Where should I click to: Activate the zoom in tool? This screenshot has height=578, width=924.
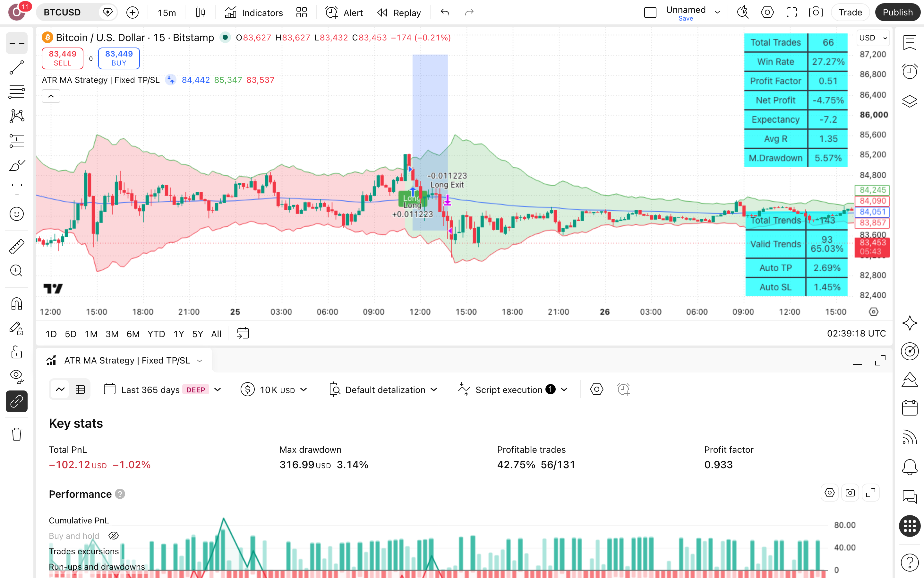(x=16, y=271)
